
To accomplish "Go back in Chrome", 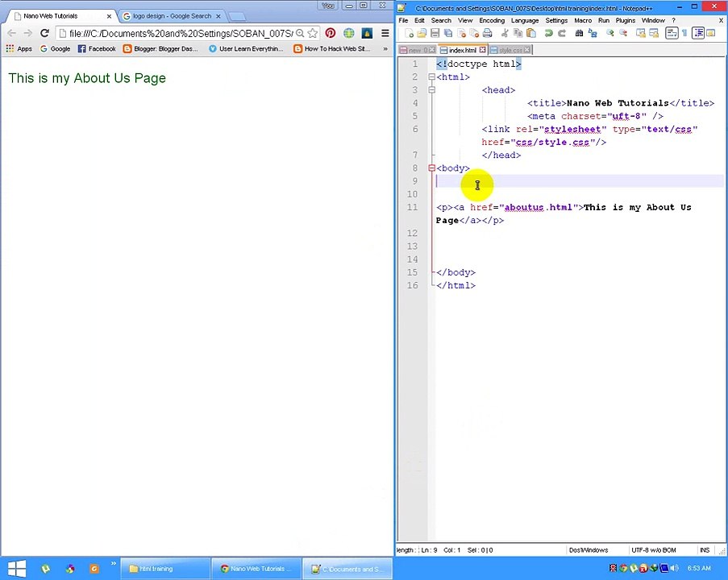I will pos(12,33).
